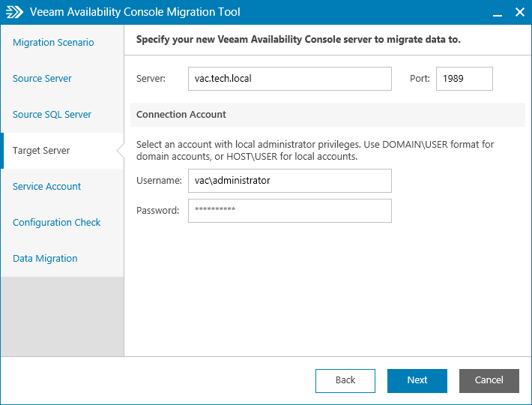Open the Configuration Check step
532x405 pixels.
pyautogui.click(x=56, y=223)
